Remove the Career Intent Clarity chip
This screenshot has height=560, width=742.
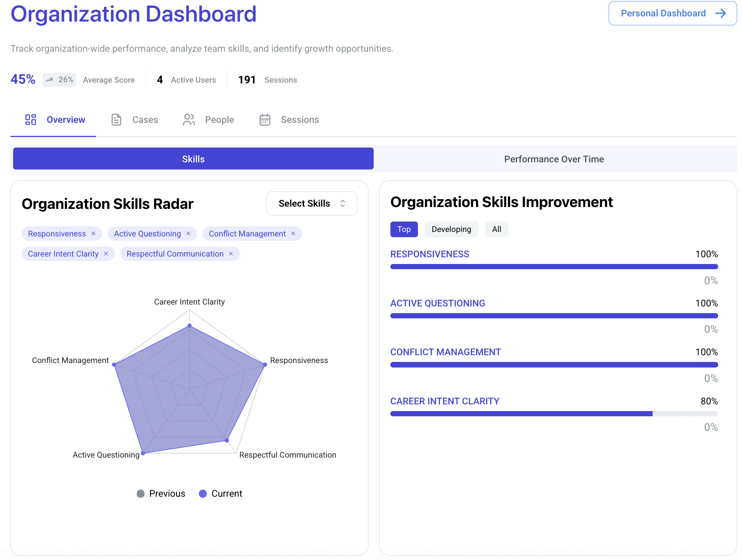click(106, 254)
